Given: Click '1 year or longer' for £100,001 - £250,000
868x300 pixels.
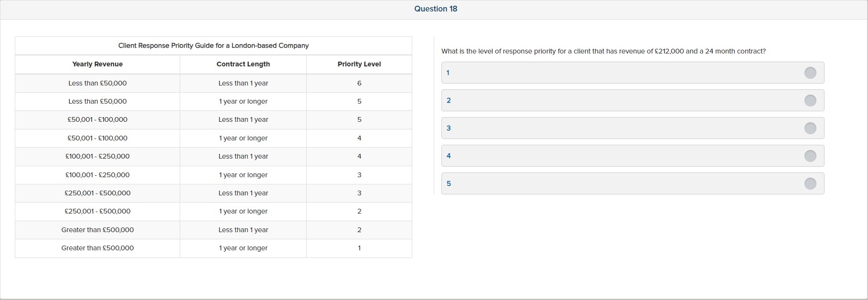Looking at the screenshot, I should [243, 175].
